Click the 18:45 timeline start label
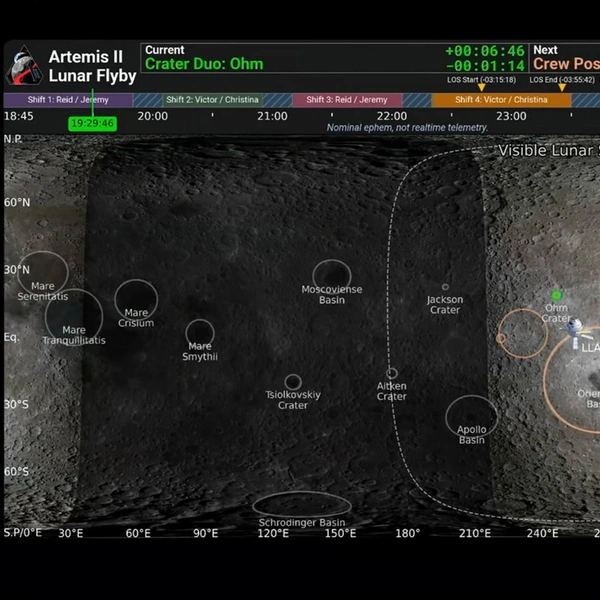The height and width of the screenshot is (600, 600). tap(18, 116)
